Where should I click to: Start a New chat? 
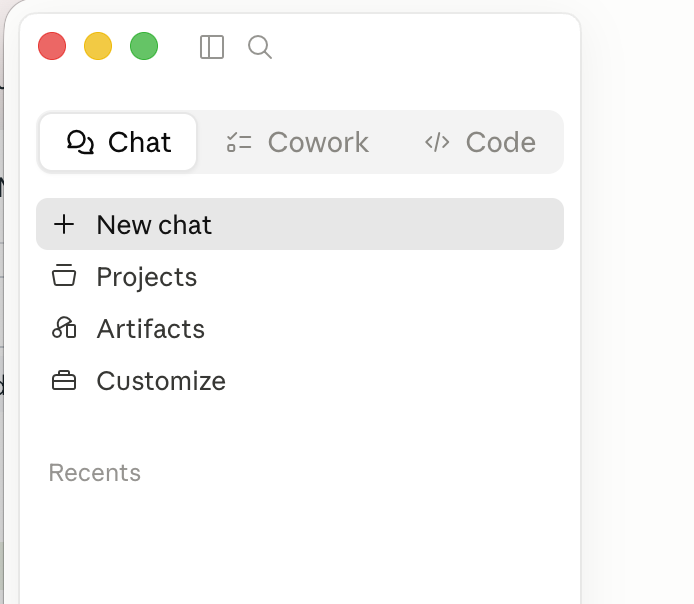[300, 224]
